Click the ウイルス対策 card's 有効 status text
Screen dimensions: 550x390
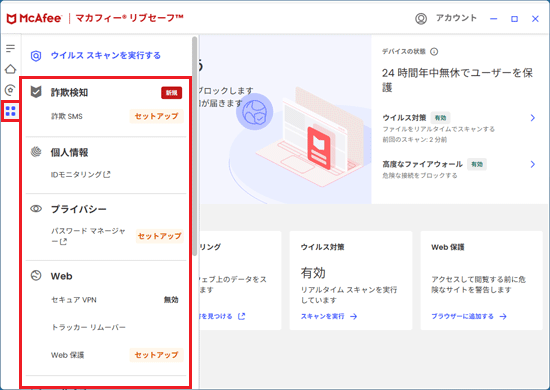(x=313, y=273)
